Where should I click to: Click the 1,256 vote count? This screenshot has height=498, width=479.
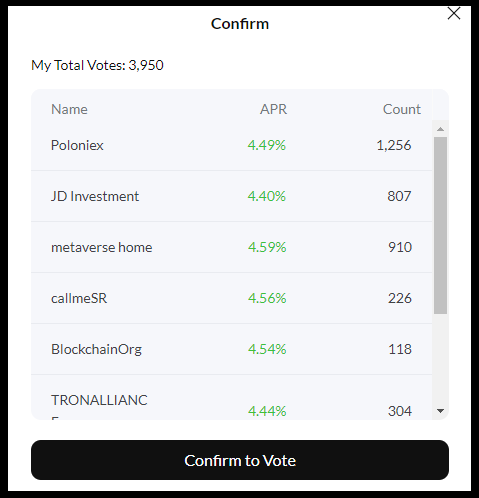pos(394,145)
